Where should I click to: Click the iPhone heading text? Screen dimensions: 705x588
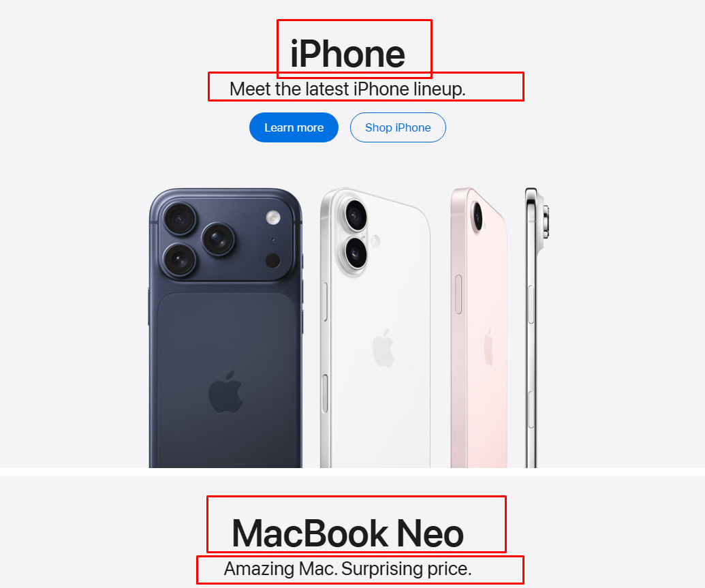347,54
